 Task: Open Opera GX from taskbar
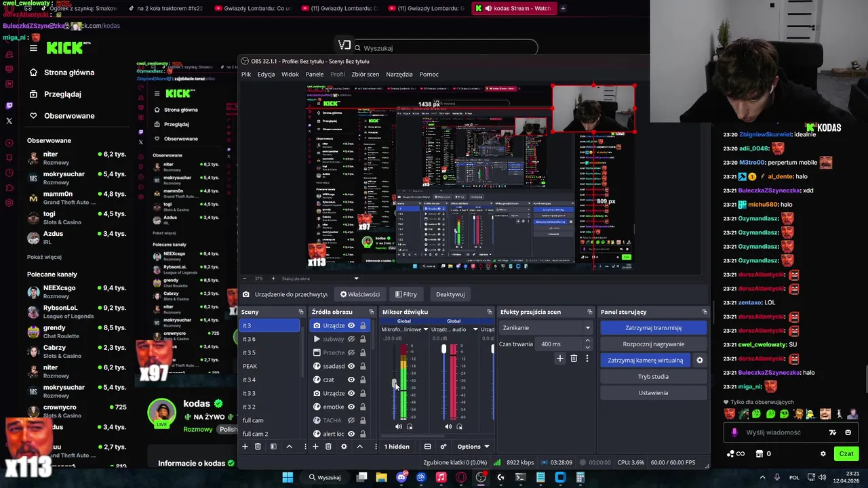(x=461, y=477)
